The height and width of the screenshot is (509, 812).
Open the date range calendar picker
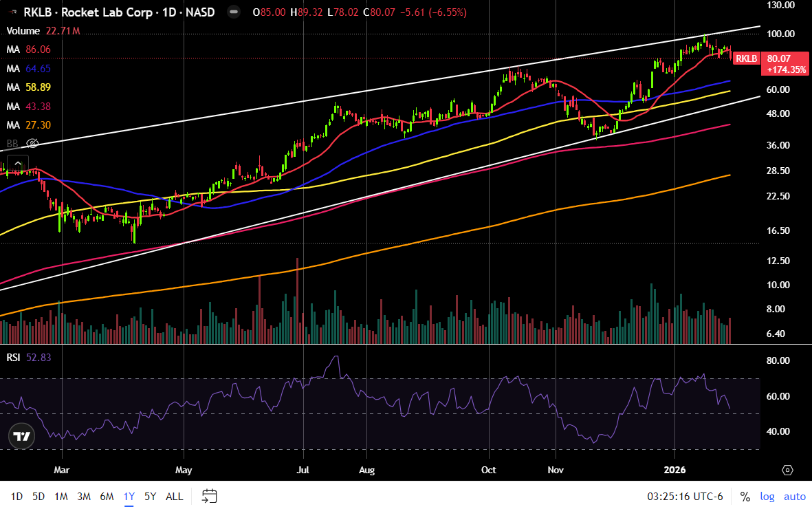pyautogui.click(x=209, y=496)
